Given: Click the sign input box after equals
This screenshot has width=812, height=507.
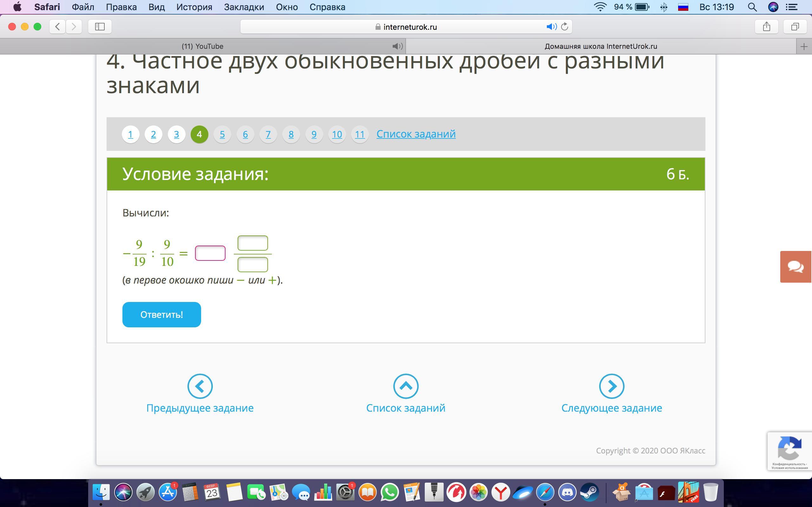Looking at the screenshot, I should pyautogui.click(x=210, y=253).
